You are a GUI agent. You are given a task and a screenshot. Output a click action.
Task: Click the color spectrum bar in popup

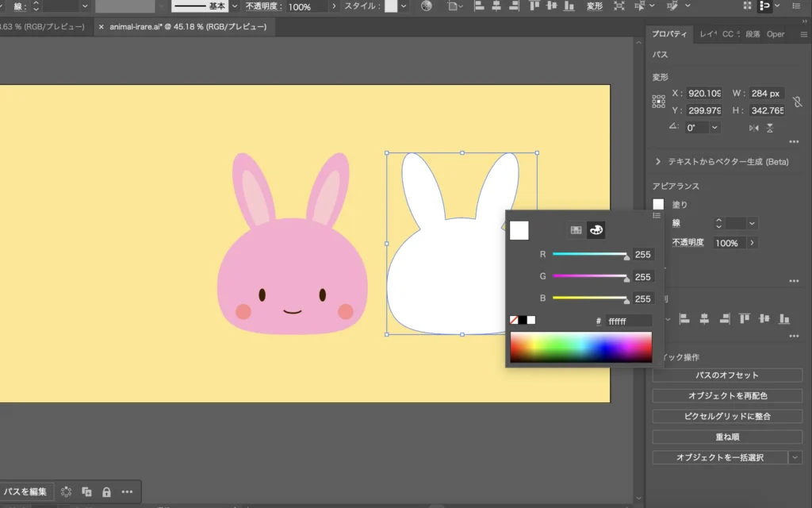pyautogui.click(x=580, y=347)
